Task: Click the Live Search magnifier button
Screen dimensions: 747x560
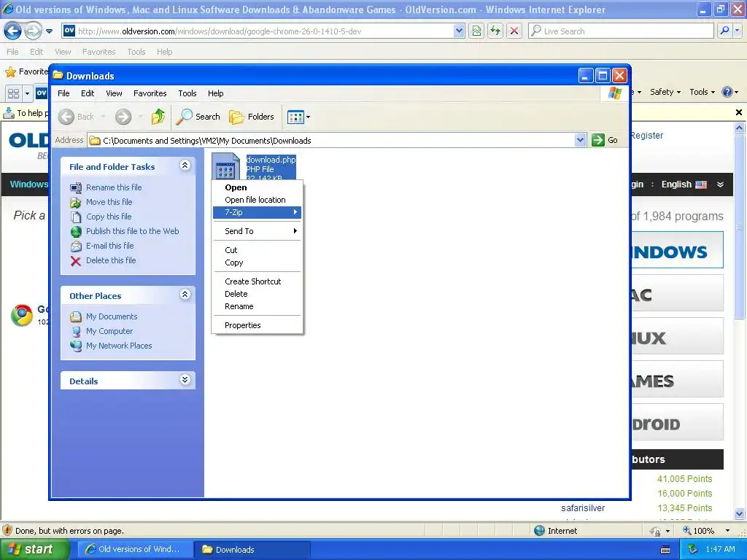Action: tap(724, 31)
